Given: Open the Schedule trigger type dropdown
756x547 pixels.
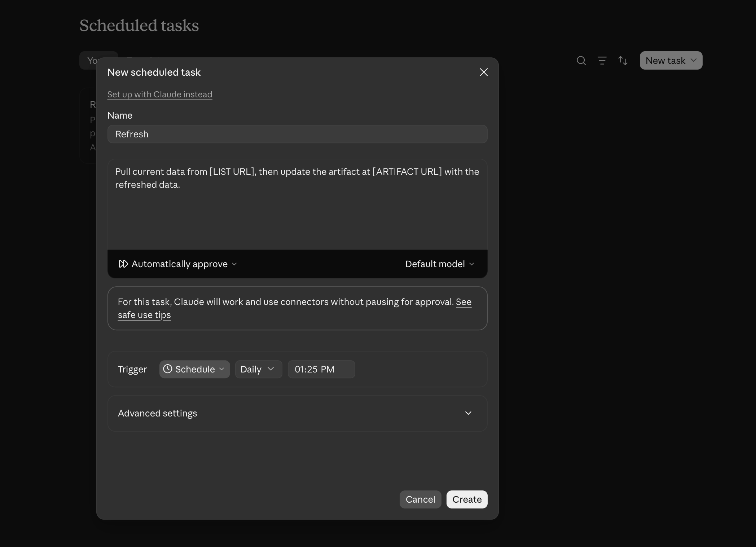Looking at the screenshot, I should point(194,369).
